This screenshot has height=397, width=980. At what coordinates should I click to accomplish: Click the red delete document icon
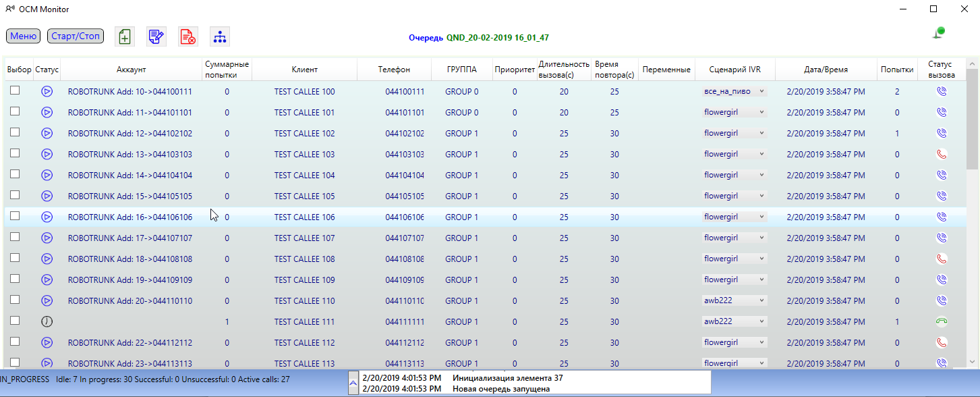[x=188, y=36]
